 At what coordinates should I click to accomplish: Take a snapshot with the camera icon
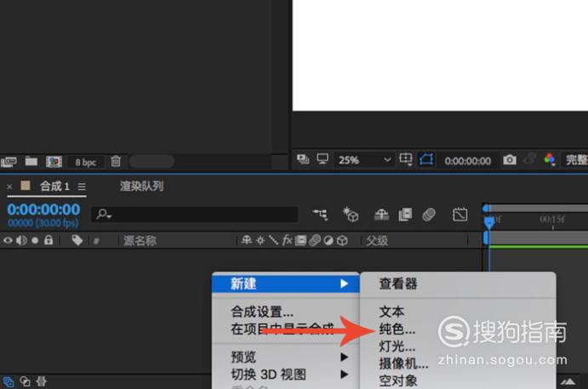tap(509, 160)
